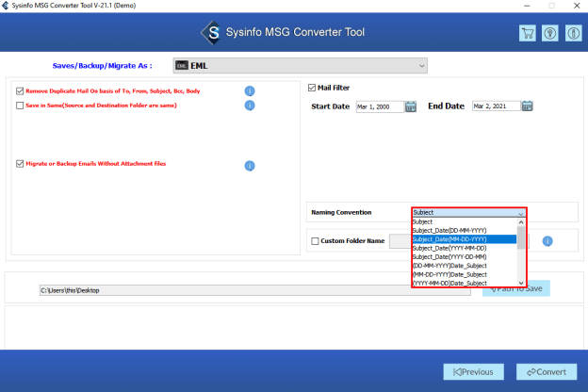Choose (DD-MM-YYYY)Date_Subject option
Screen dimensions: 588x392
(x=465, y=266)
